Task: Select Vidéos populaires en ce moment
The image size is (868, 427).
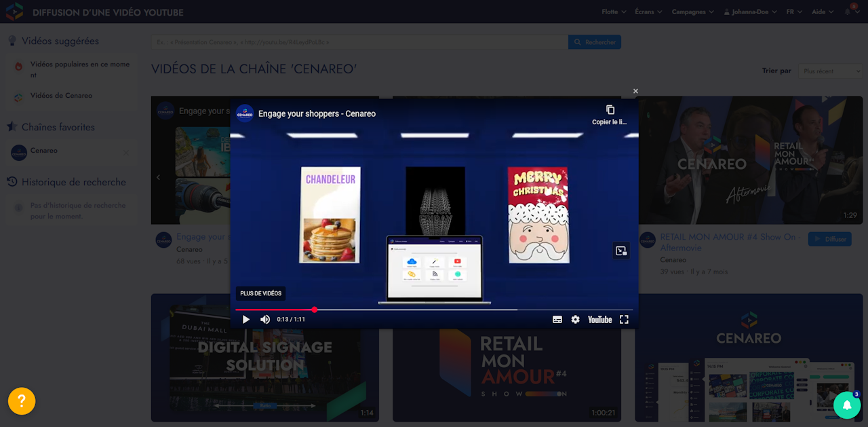Action: point(80,69)
